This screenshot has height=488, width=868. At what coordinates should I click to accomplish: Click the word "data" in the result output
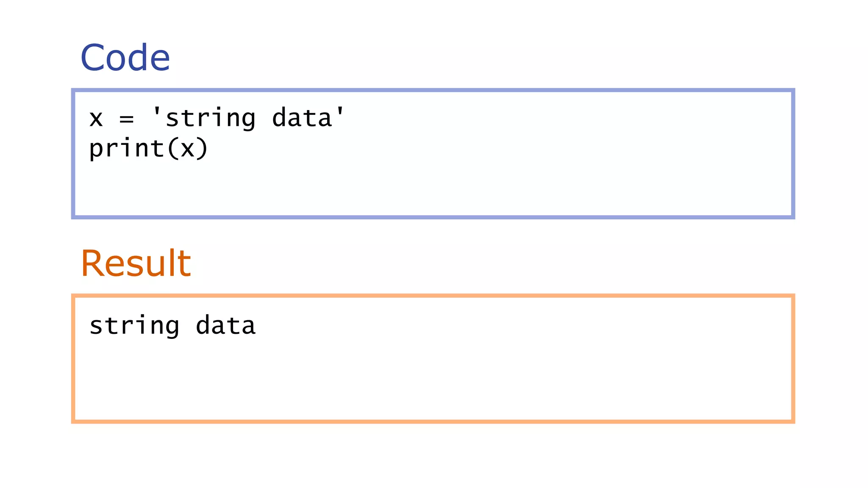(225, 325)
